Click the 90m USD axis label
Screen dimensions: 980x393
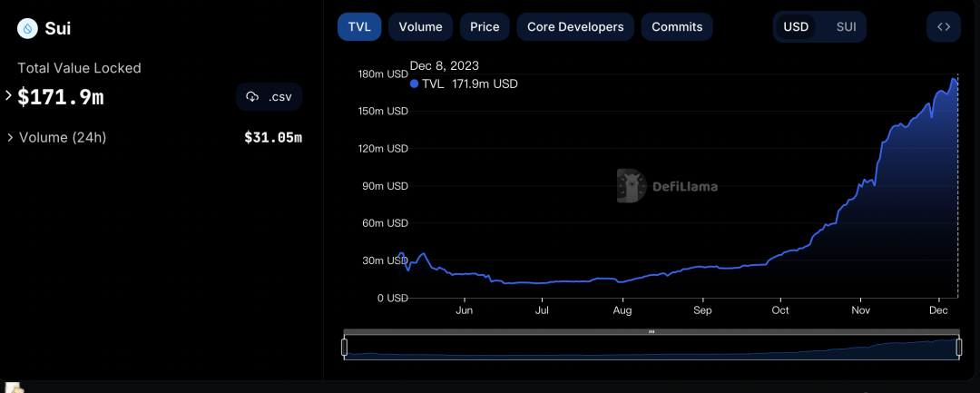point(385,186)
